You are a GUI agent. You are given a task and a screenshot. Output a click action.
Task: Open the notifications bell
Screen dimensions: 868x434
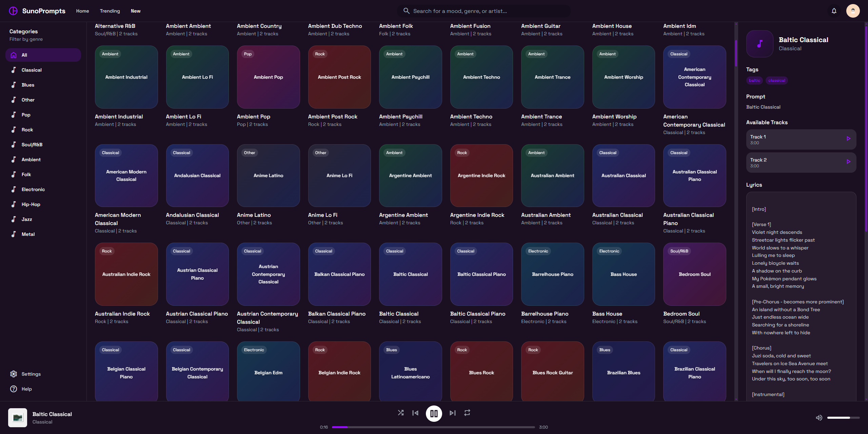point(834,11)
